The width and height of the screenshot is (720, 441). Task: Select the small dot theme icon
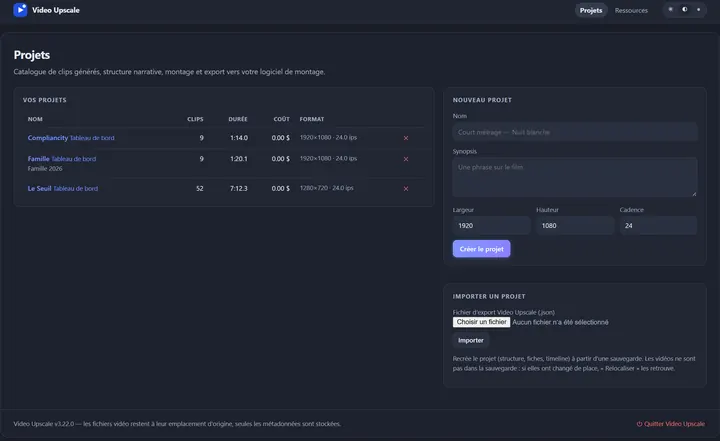coord(698,10)
